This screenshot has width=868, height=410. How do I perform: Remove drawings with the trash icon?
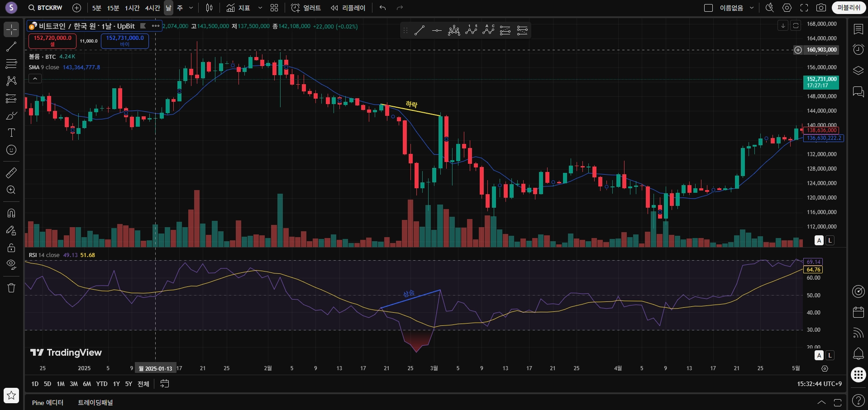point(11,288)
